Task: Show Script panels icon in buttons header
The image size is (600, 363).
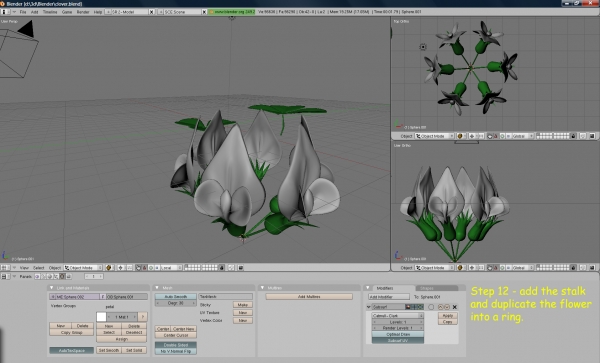Action: click(x=43, y=276)
